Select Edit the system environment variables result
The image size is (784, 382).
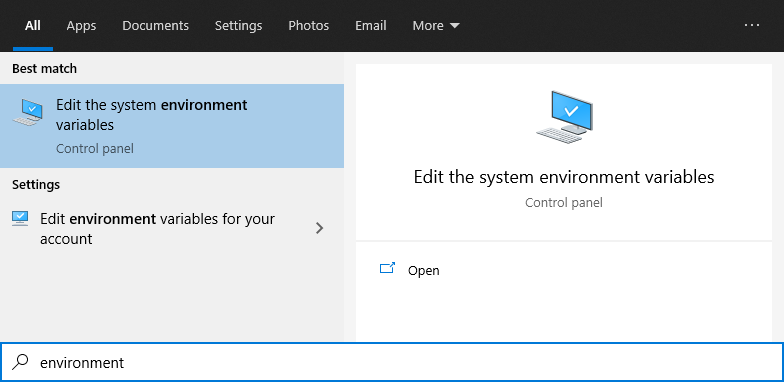172,126
